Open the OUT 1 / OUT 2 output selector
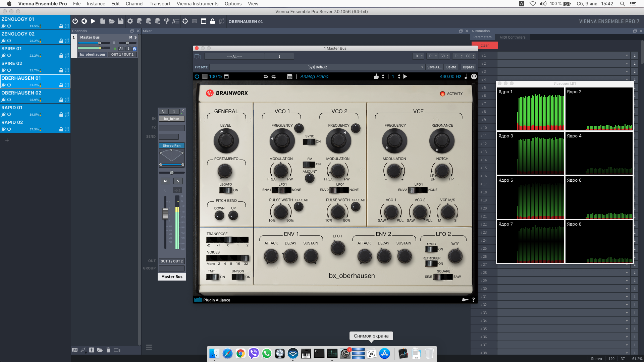 (171, 261)
